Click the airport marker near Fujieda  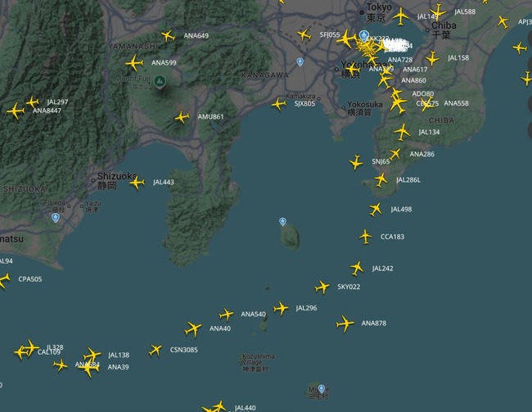(56, 218)
